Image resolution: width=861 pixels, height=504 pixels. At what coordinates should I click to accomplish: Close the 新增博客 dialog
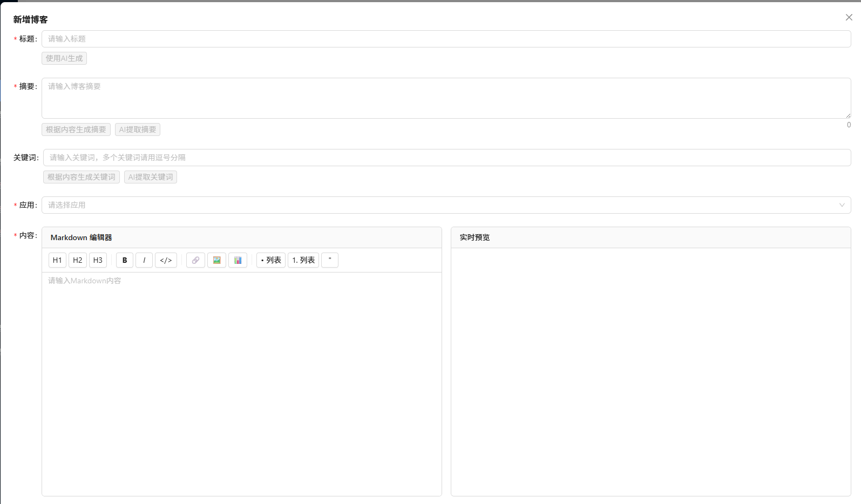point(849,17)
